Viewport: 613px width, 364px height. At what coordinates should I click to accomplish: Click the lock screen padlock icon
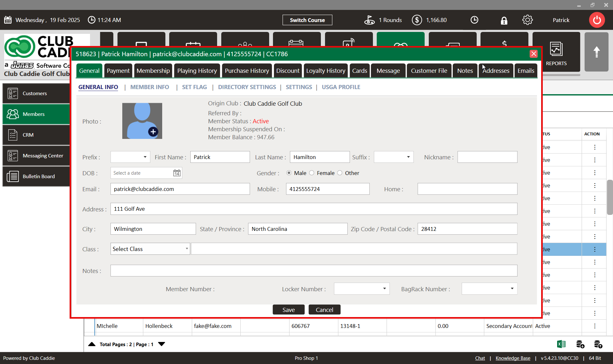click(504, 20)
